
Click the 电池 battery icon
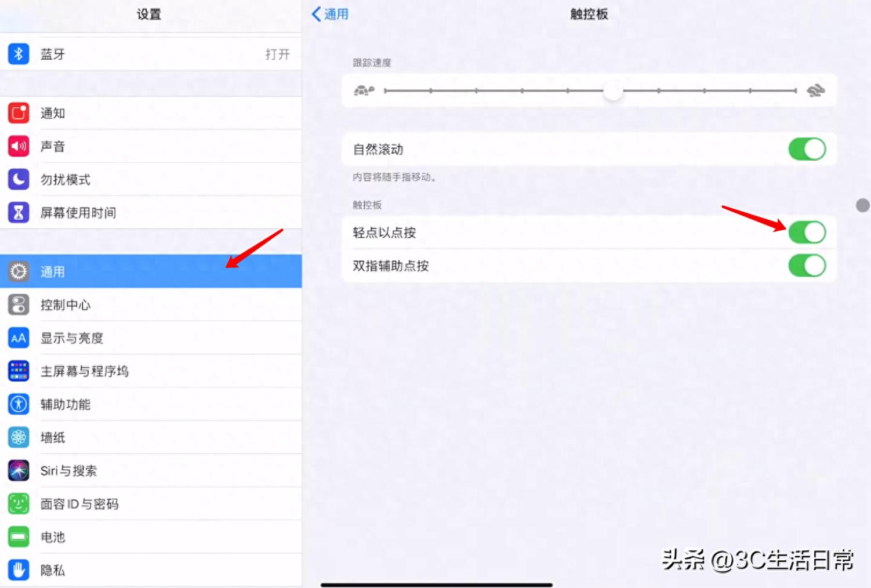[18, 536]
